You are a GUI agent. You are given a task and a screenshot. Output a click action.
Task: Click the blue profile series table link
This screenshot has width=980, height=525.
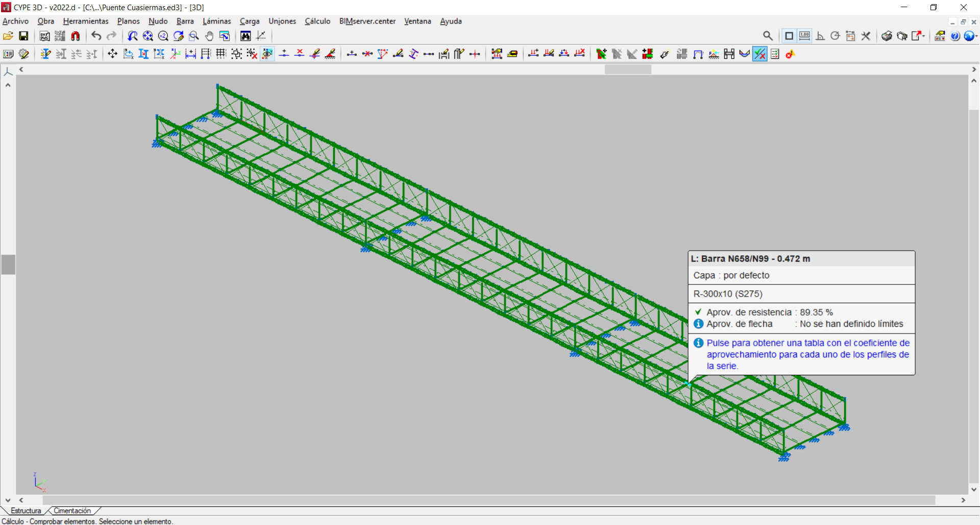pyautogui.click(x=807, y=354)
